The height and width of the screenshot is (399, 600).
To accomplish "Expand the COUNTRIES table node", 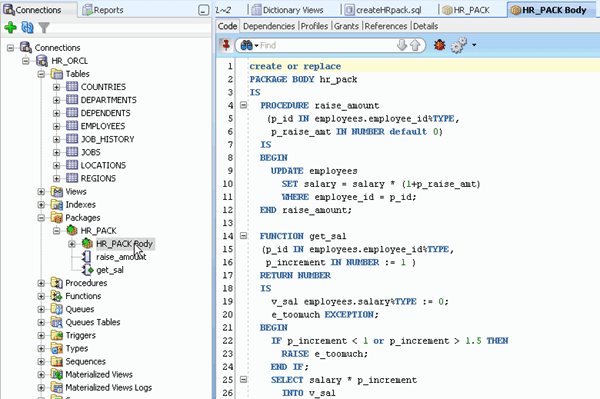I will (57, 87).
